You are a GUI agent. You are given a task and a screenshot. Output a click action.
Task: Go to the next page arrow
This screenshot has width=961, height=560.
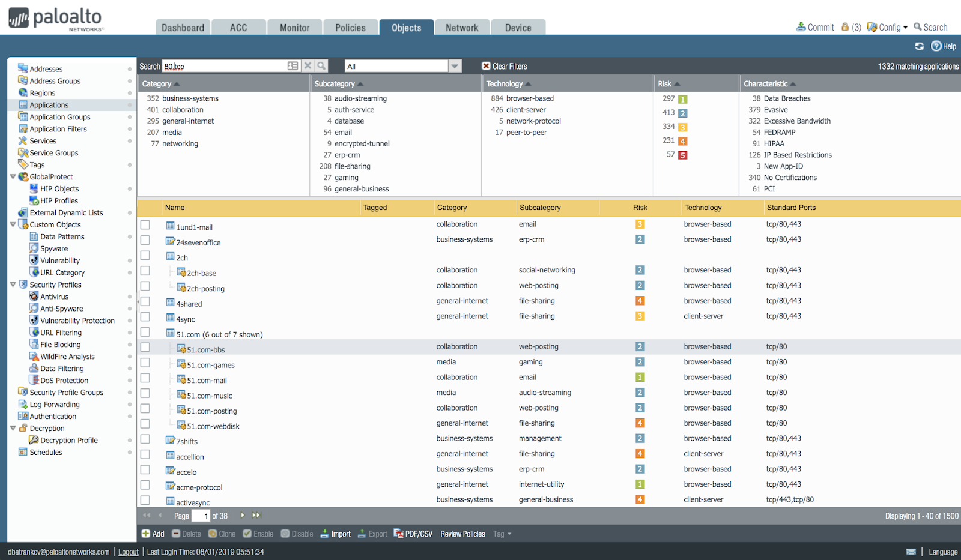tap(243, 516)
